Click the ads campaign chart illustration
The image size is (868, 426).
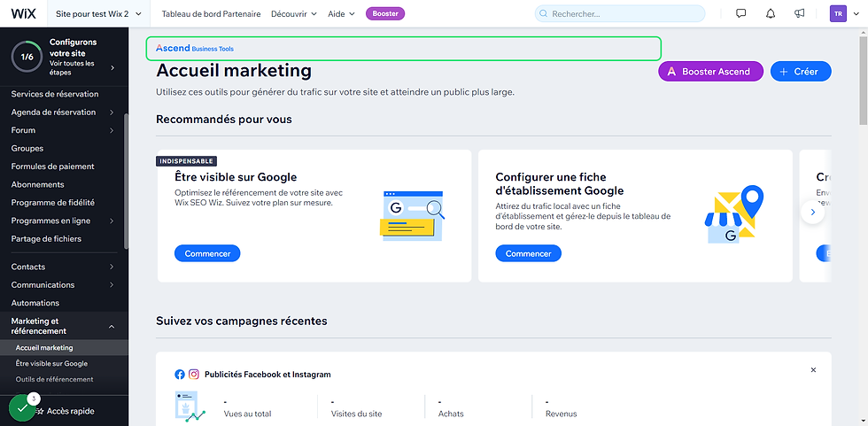tap(190, 407)
